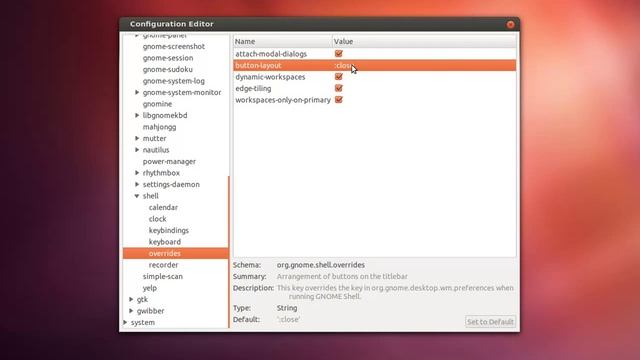Image resolution: width=640 pixels, height=360 pixels.
Task: Select simple-scan in the tree
Action: tap(162, 276)
